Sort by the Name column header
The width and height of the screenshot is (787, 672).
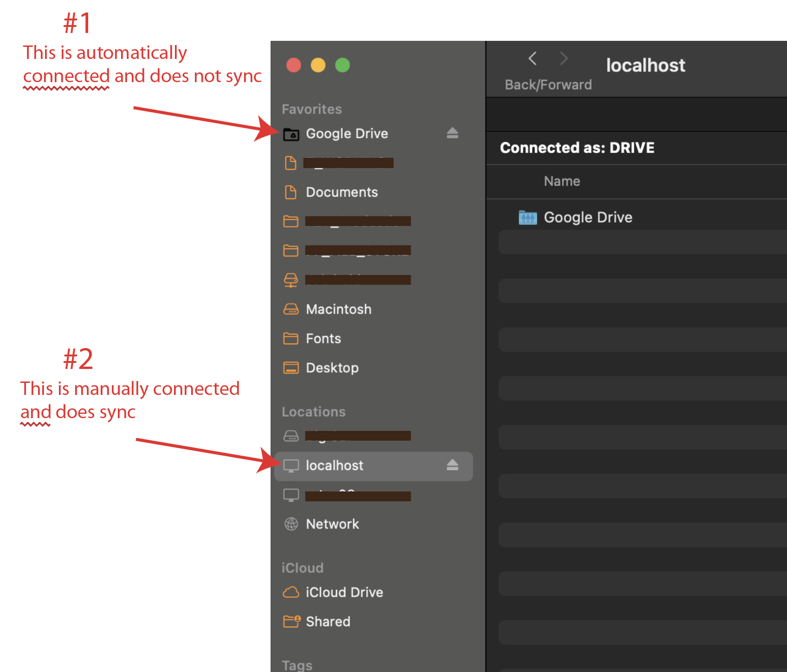[562, 181]
